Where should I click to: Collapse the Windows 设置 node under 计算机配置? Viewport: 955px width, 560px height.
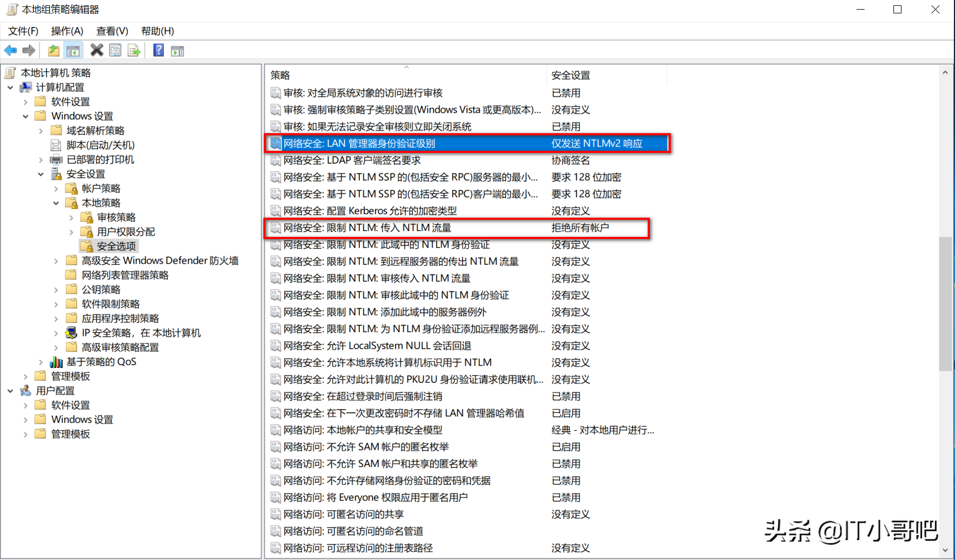pos(25,116)
